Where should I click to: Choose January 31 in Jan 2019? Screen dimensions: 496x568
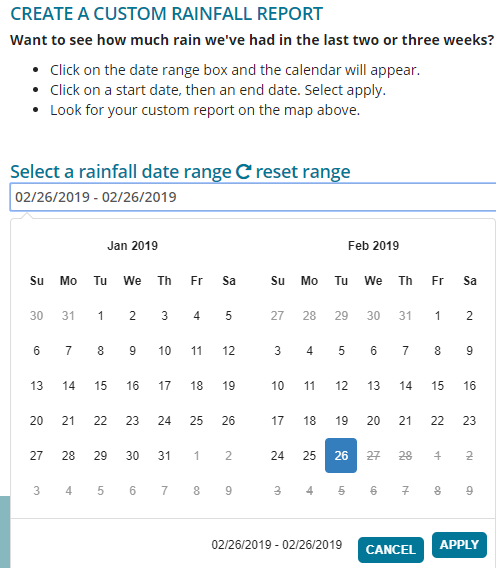click(164, 455)
